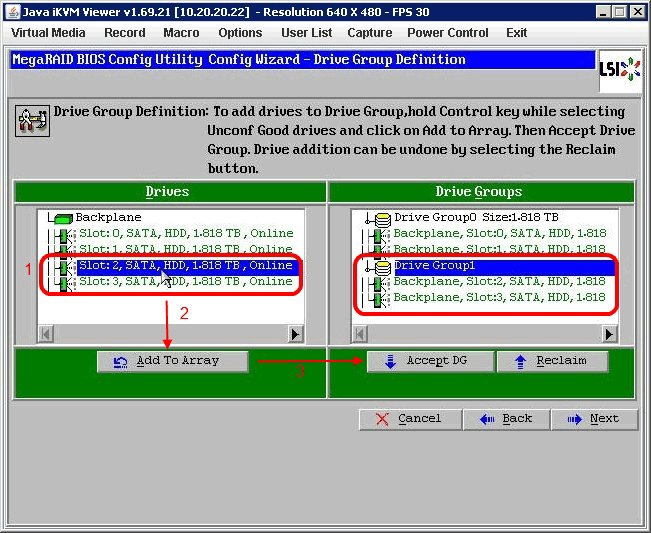The width and height of the screenshot is (651, 533).
Task: Click the Reclaim button
Action: pos(553,362)
